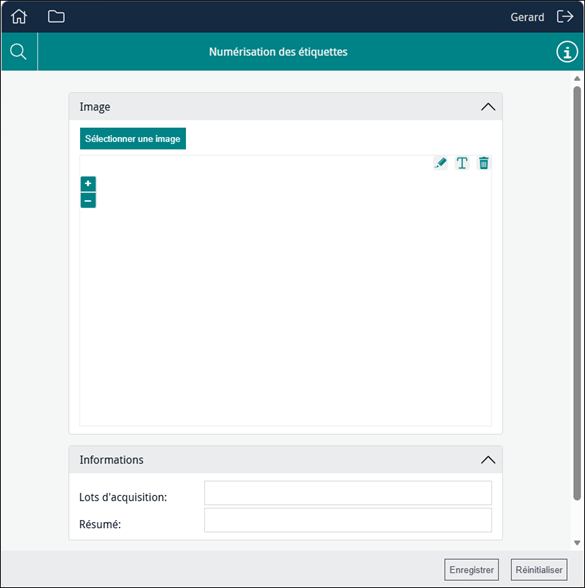
Task: Open the folder icon in top bar
Action: tap(56, 16)
